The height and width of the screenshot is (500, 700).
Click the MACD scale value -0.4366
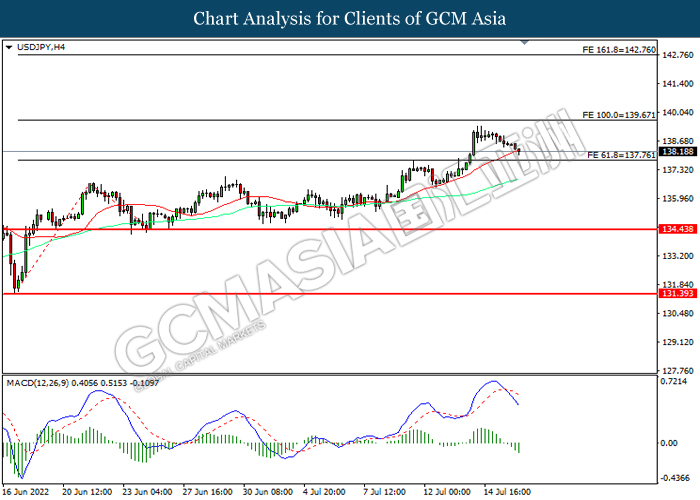[x=675, y=478]
